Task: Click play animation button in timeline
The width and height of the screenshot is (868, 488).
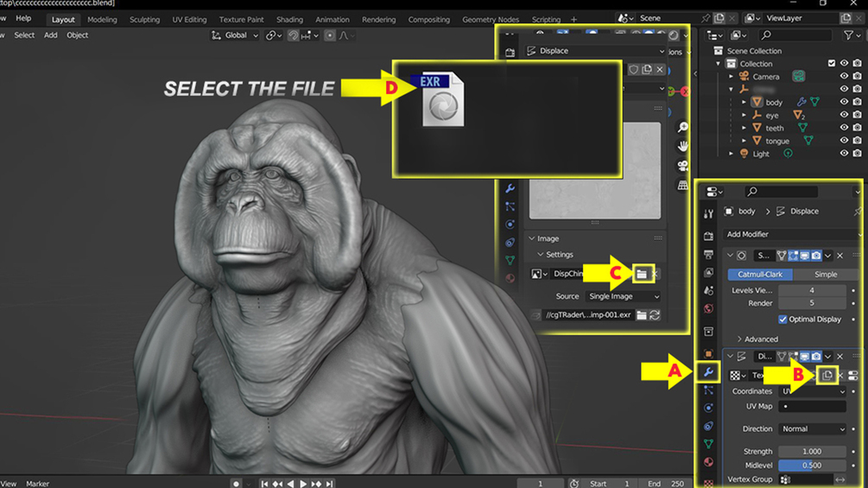Action: (303, 485)
